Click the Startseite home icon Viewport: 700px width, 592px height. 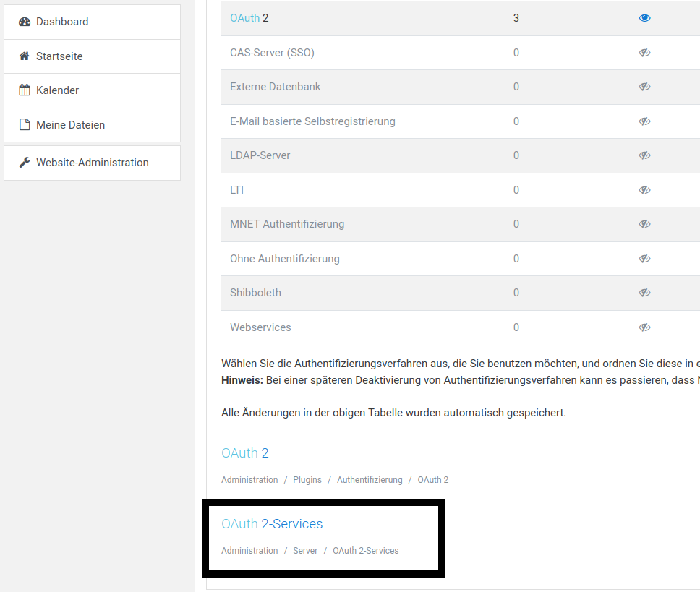click(x=25, y=56)
